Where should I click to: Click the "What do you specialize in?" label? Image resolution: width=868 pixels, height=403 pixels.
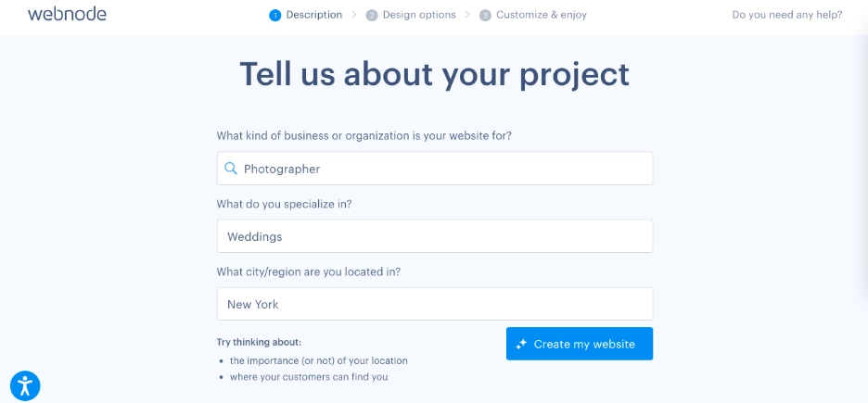284,204
